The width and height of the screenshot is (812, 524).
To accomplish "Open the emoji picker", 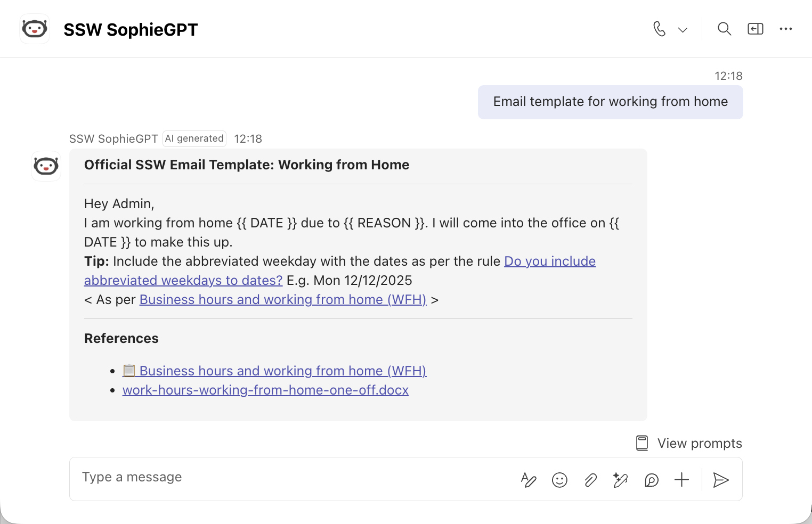I will 559,480.
